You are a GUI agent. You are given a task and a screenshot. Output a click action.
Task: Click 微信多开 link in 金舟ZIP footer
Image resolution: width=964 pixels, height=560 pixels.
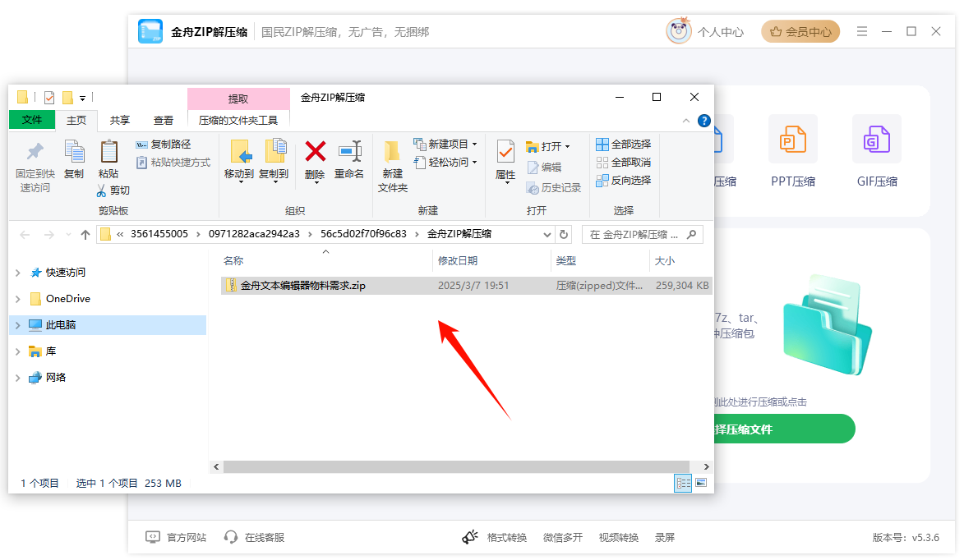(562, 538)
